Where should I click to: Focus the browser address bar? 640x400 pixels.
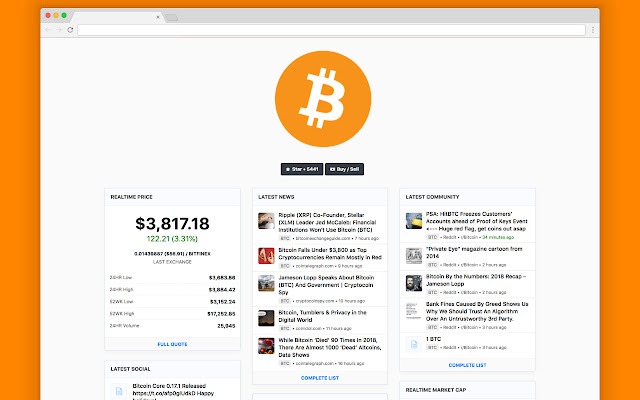click(331, 30)
